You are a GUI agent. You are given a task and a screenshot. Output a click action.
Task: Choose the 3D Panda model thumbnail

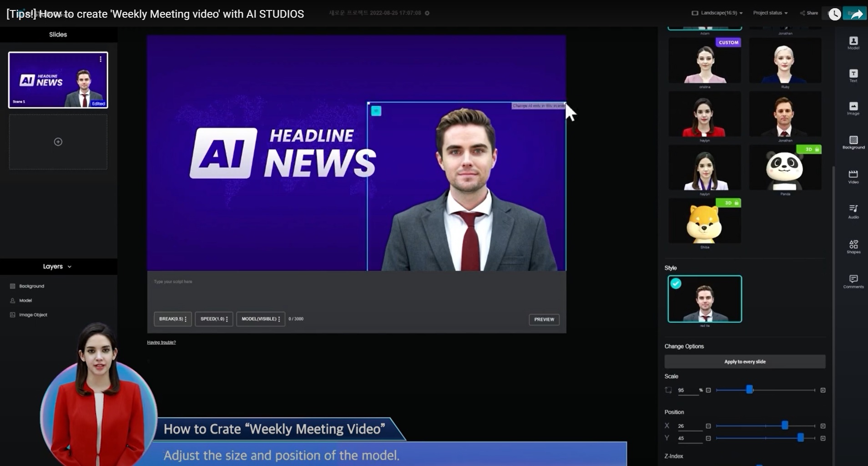pos(785,168)
